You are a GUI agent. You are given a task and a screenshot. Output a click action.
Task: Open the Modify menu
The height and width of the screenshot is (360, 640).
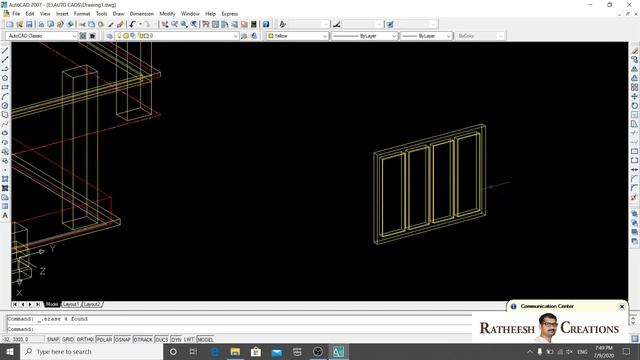[x=167, y=14]
